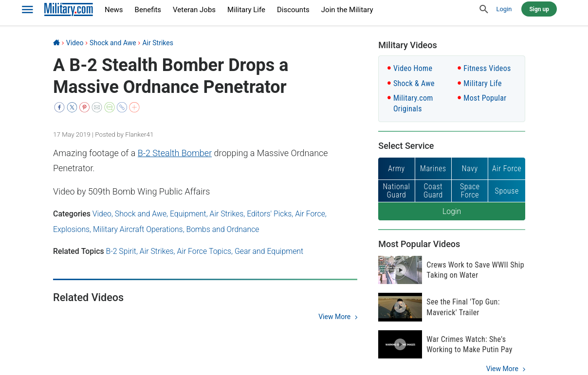The height and width of the screenshot is (375, 588).
Task: Play the WWII Ship video thumbnail
Action: pos(400,270)
